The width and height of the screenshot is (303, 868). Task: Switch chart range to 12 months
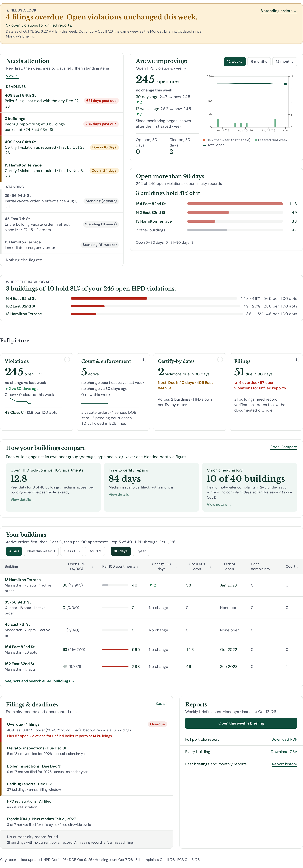(x=284, y=61)
